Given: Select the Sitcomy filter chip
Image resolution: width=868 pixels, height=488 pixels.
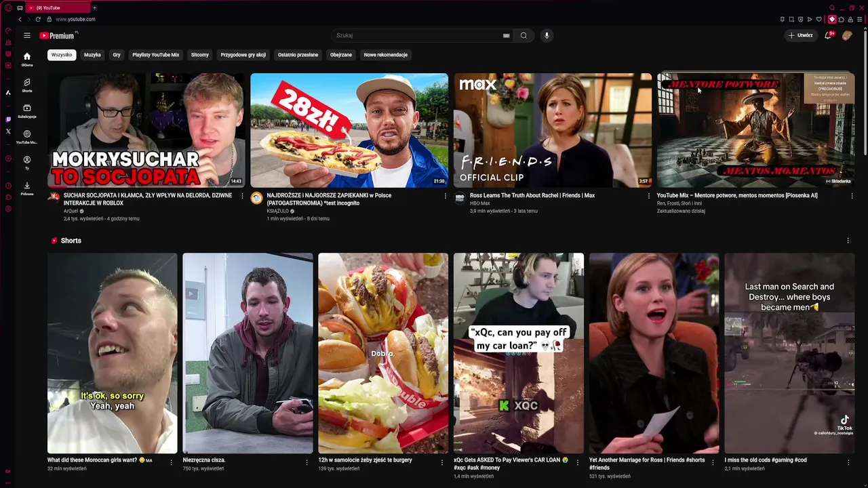Looking at the screenshot, I should [200, 55].
